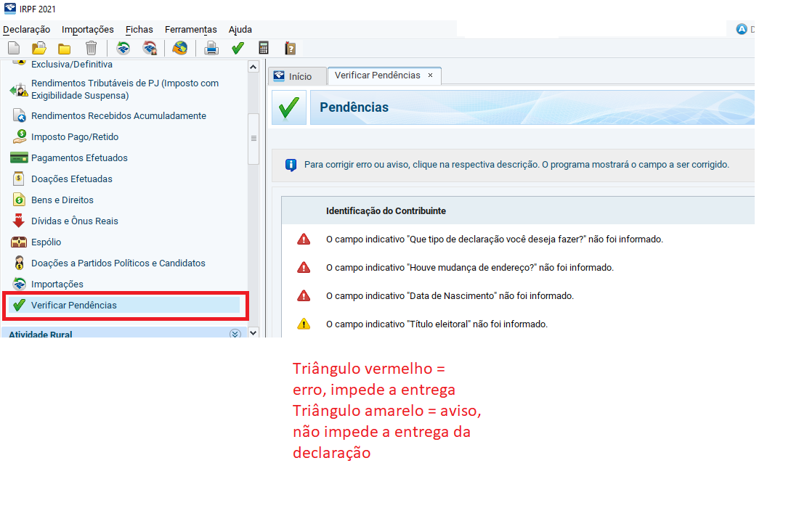The image size is (799, 532).
Task: Open Dívidas e Ônus Reais section
Action: click(74, 221)
